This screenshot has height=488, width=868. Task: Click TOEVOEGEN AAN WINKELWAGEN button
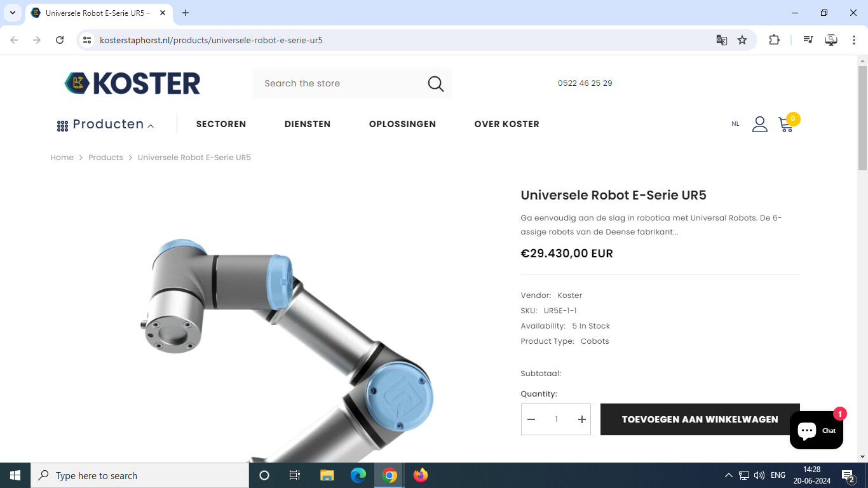point(700,419)
